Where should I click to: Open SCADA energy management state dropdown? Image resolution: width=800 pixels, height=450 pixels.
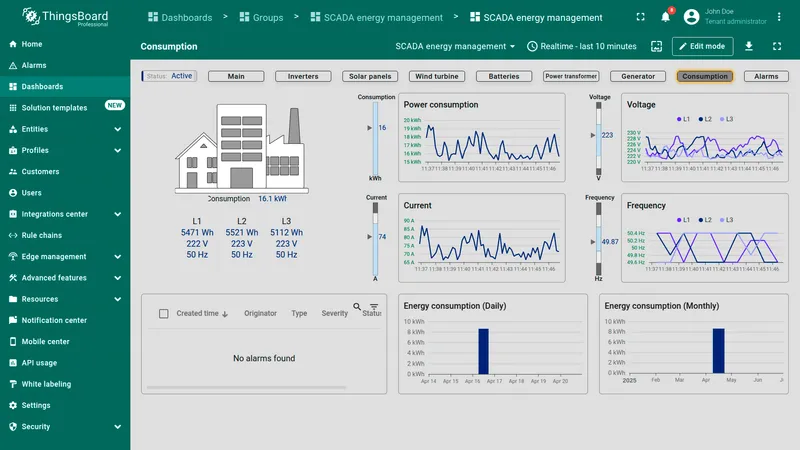(455, 46)
